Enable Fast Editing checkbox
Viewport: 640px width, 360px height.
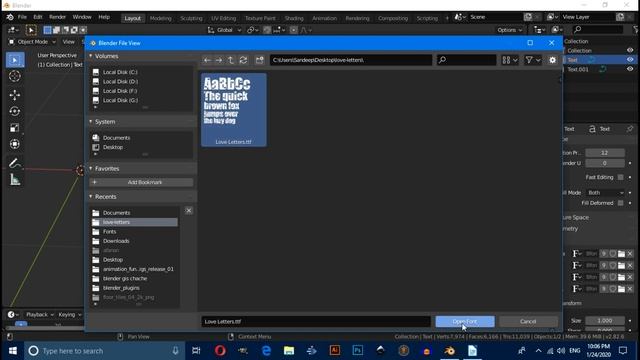(620, 177)
